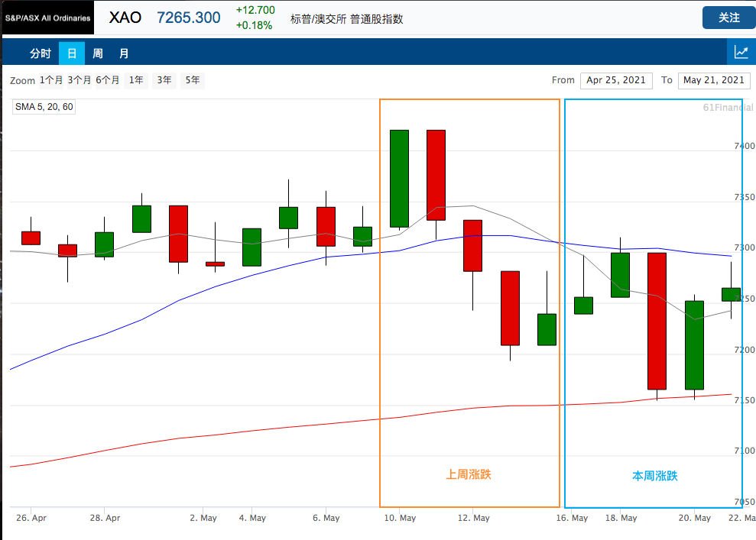Click the 4. May x-axis date label

tap(252, 518)
